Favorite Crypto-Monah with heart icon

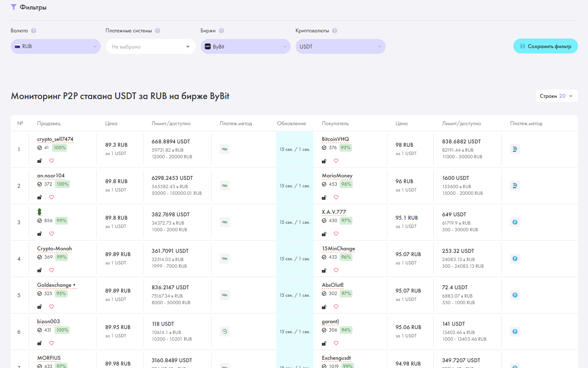pos(52,270)
